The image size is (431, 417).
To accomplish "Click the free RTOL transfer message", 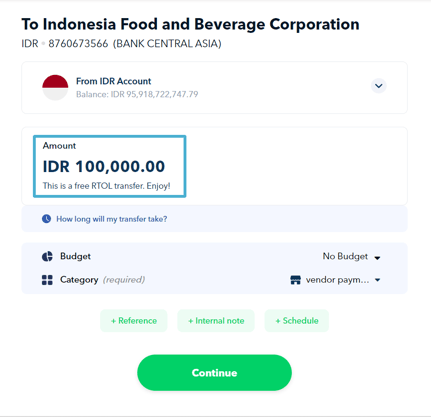I will pyautogui.click(x=106, y=186).
